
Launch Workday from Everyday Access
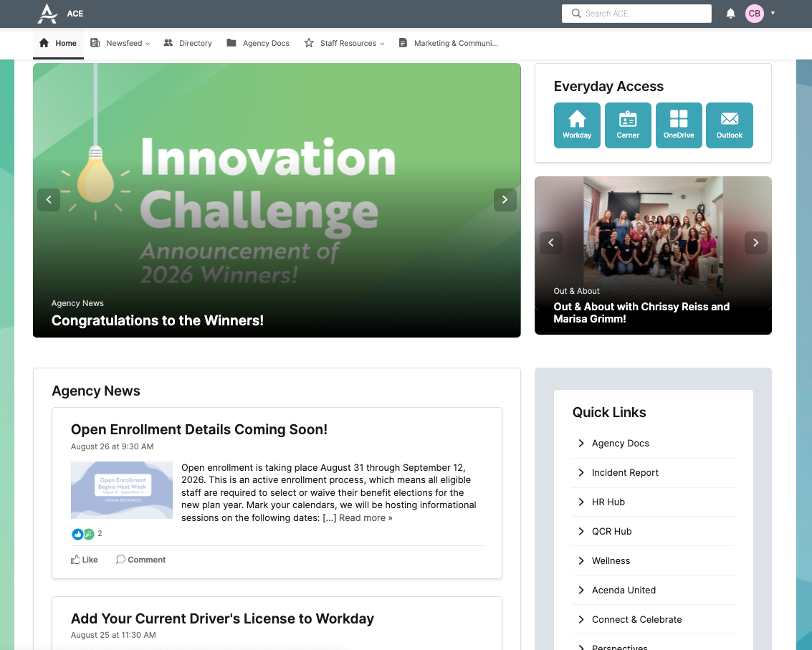click(x=577, y=125)
